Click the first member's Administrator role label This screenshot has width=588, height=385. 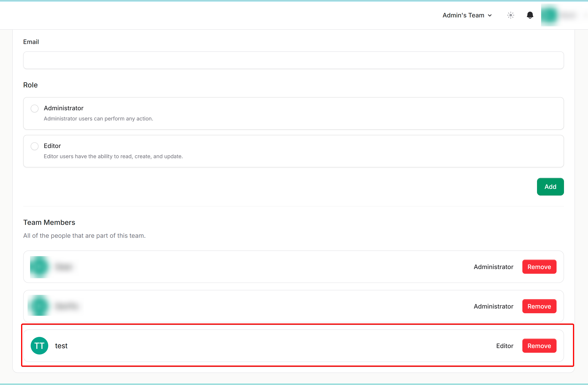coord(493,267)
